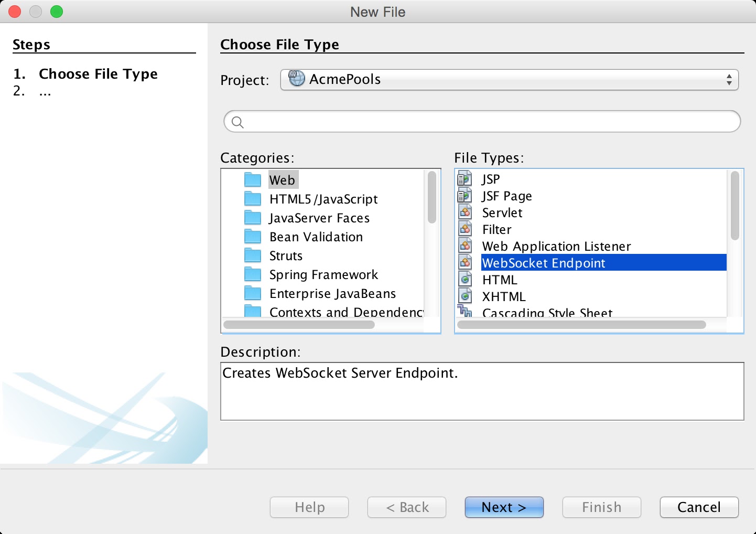
Task: Select HTML5/JavaScript category
Action: pyautogui.click(x=323, y=199)
